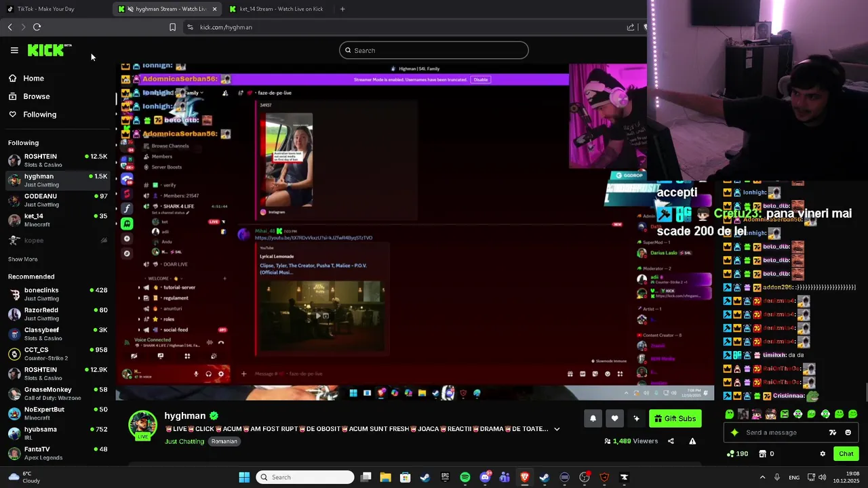Report the stream via warning triangle
This screenshot has width=868, height=488.
click(x=692, y=441)
